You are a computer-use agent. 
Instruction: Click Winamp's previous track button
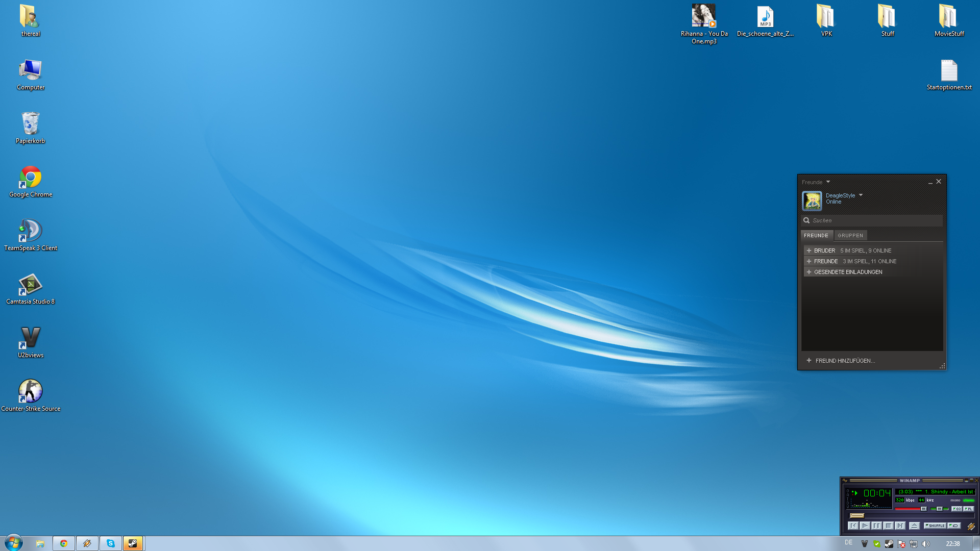point(853,525)
